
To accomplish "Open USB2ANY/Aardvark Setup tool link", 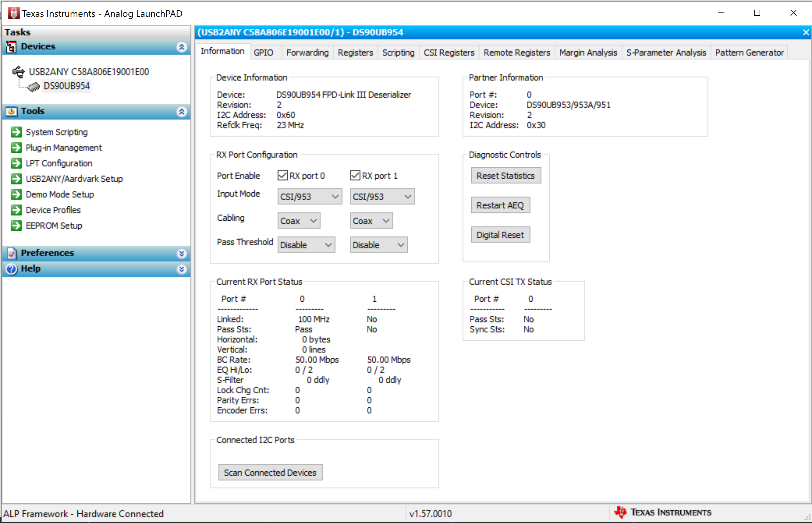I will pos(75,179).
